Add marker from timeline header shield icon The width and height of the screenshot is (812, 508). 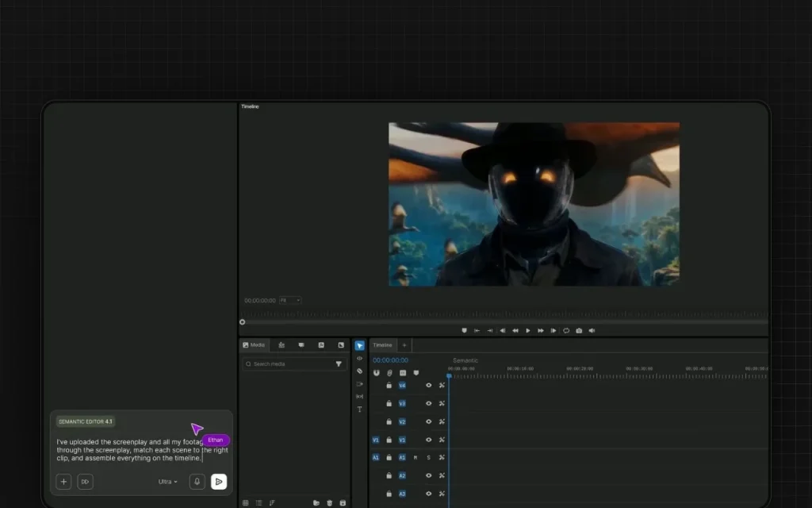pos(416,373)
